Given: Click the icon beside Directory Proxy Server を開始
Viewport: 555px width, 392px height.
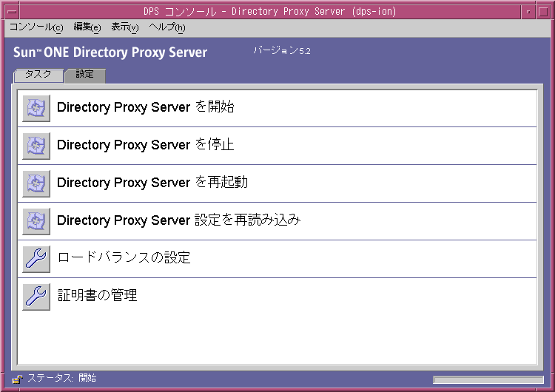Looking at the screenshot, I should pos(36,108).
